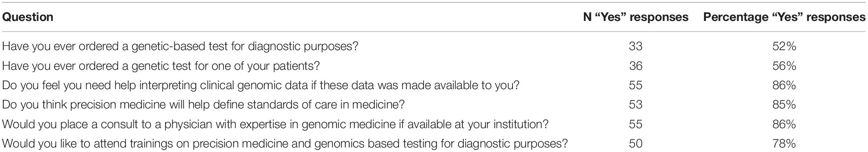
Task: Click the 78% percentage cell
Action: point(784,144)
